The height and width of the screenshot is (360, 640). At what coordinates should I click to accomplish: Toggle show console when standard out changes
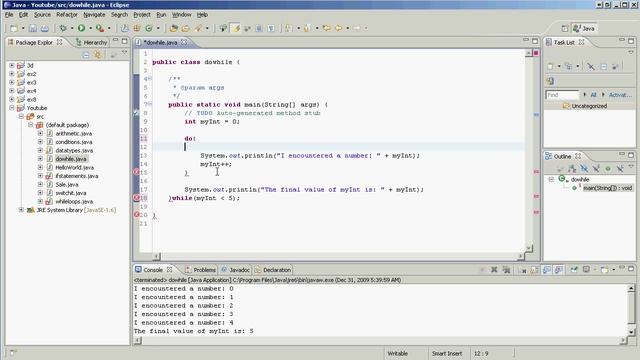(547, 270)
